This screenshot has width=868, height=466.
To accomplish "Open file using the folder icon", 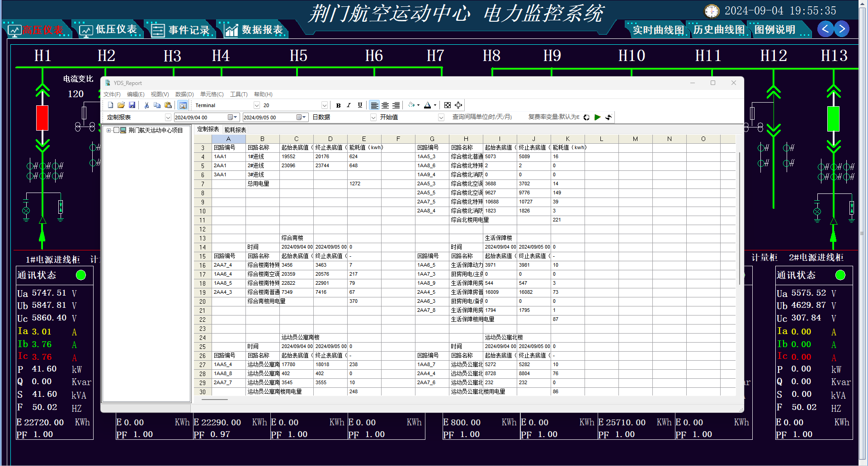I will click(x=121, y=105).
